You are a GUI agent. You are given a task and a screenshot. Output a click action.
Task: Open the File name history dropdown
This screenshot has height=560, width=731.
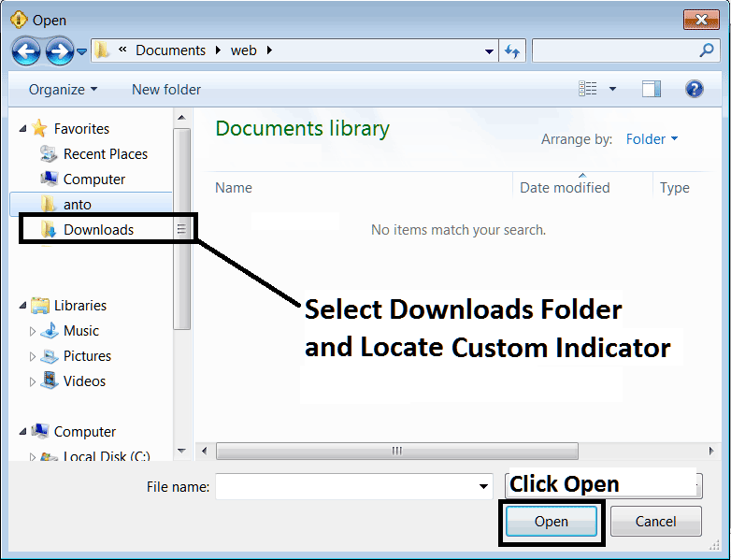[x=484, y=486]
